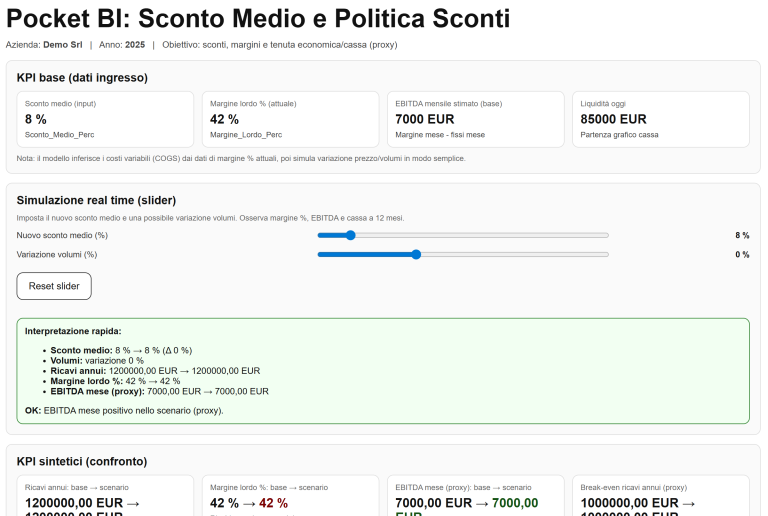This screenshot has height=516, width=768.
Task: Click the Reset slider button
Action: 54,286
